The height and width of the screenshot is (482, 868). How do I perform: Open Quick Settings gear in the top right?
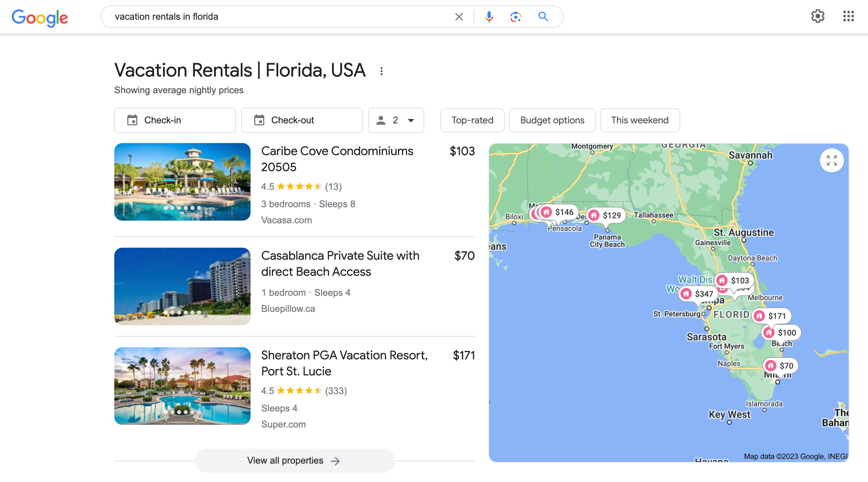(818, 16)
